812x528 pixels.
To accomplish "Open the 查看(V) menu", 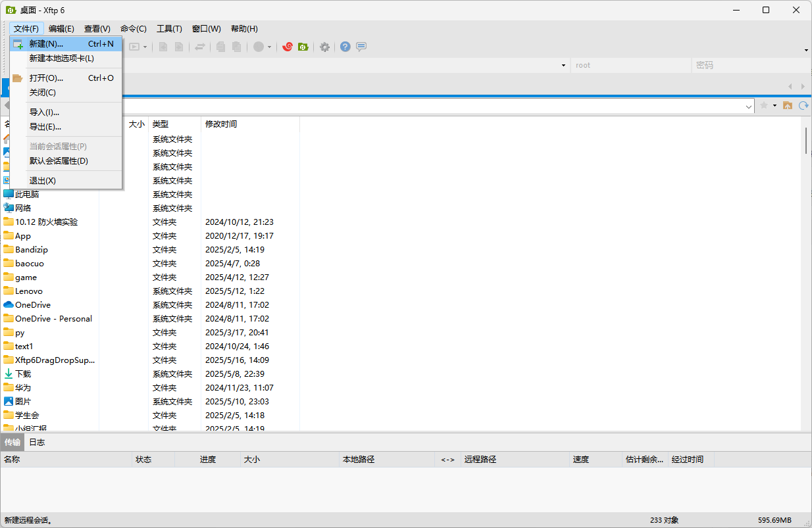I will coord(97,29).
